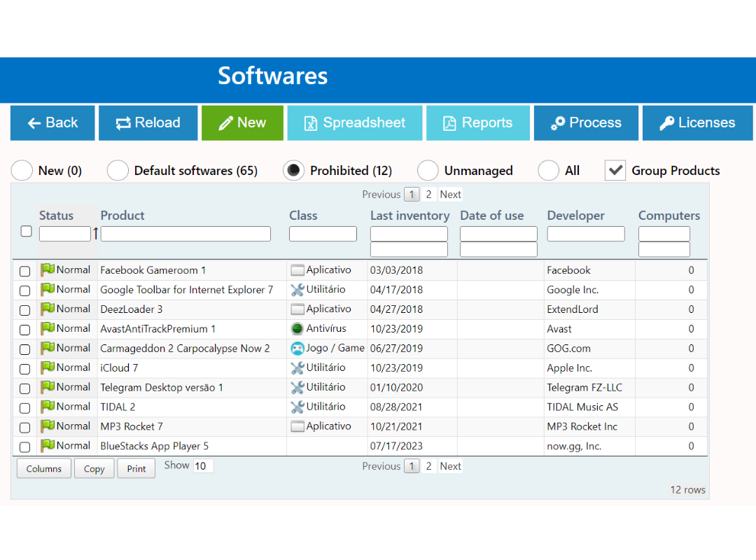The image size is (756, 560).
Task: Click the Print button below the table
Action: pyautogui.click(x=136, y=469)
